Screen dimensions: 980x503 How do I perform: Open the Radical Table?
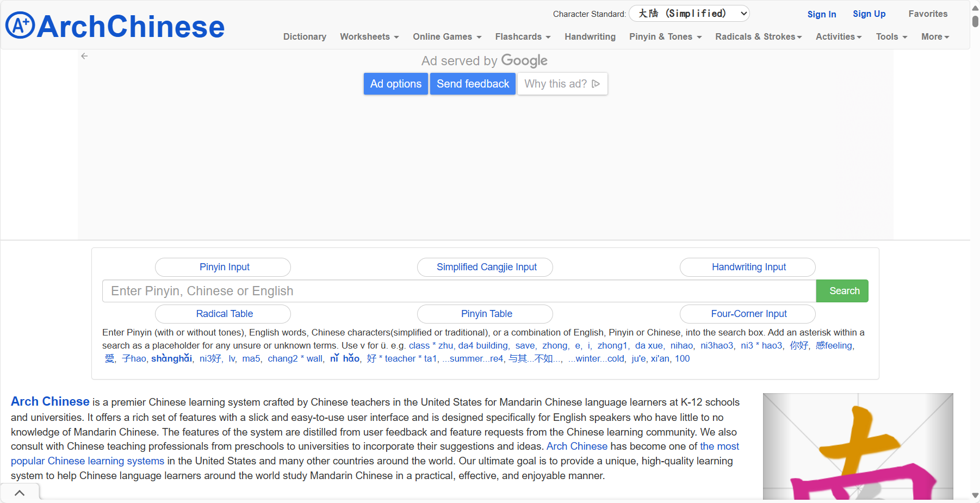223,314
